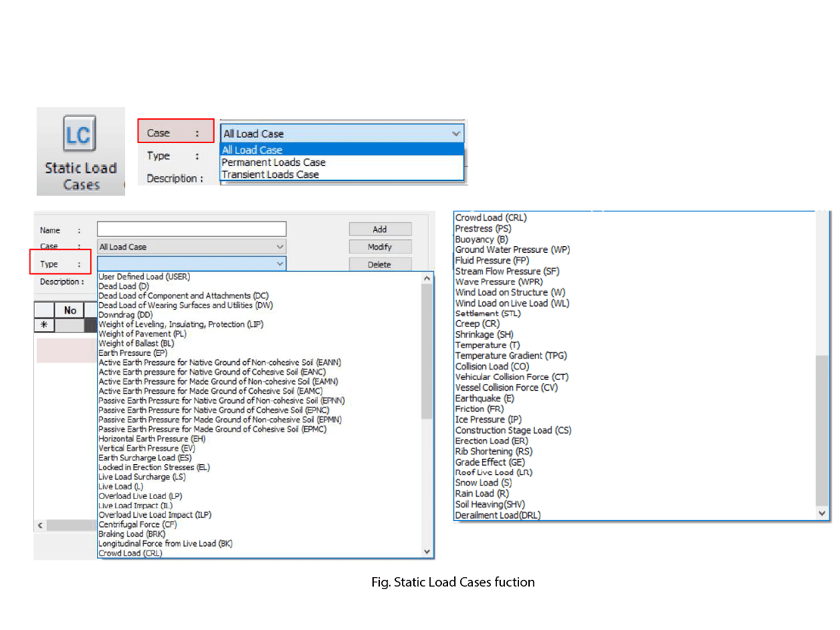
Task: Select Permanent Loads Case option
Action: 273,163
